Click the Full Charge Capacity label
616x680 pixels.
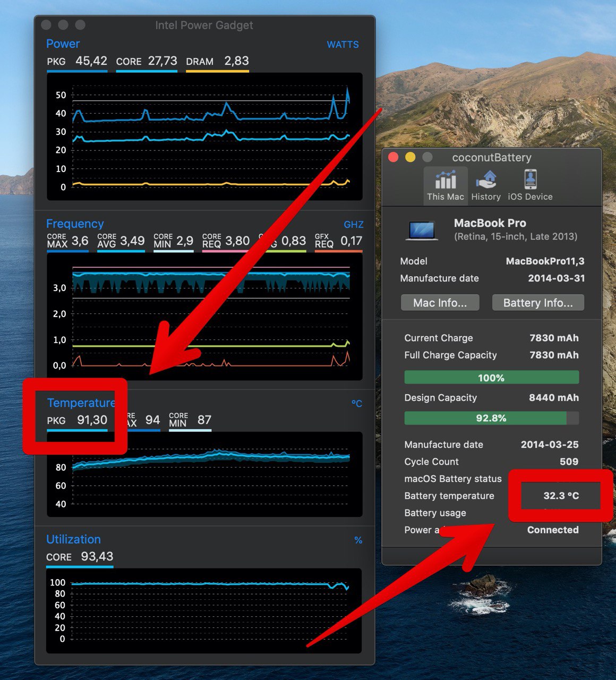pos(450,355)
